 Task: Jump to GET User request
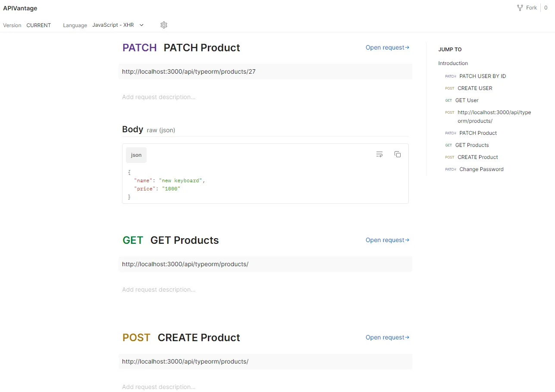[x=467, y=100]
